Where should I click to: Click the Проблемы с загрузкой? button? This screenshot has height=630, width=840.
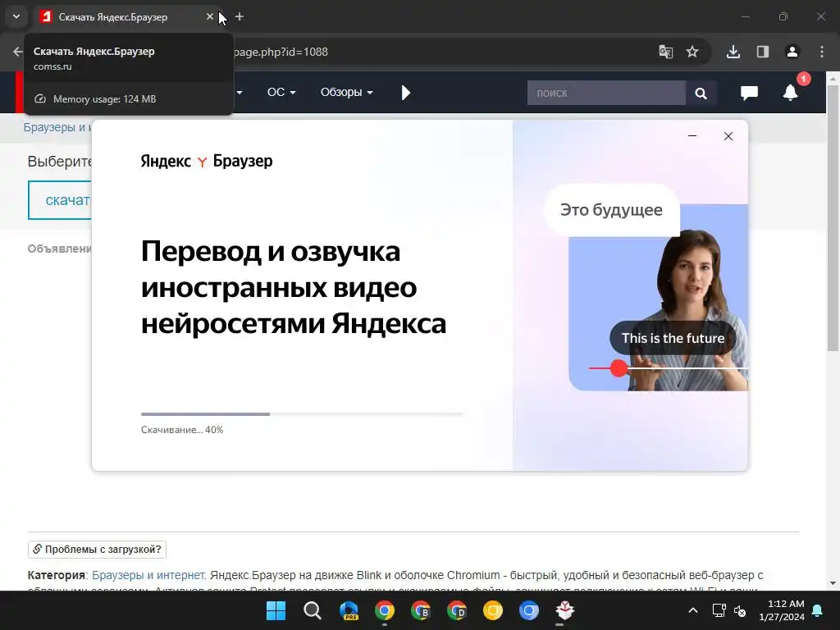point(97,549)
